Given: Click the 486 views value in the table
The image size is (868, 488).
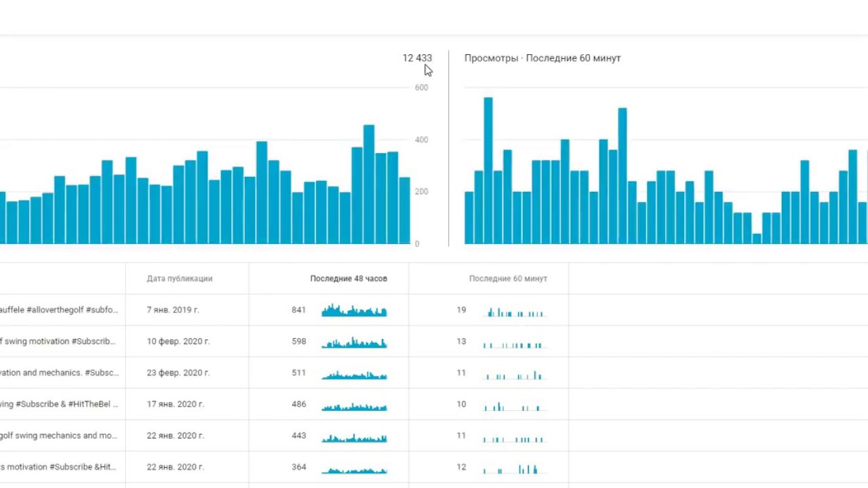Looking at the screenshot, I should coord(299,404).
